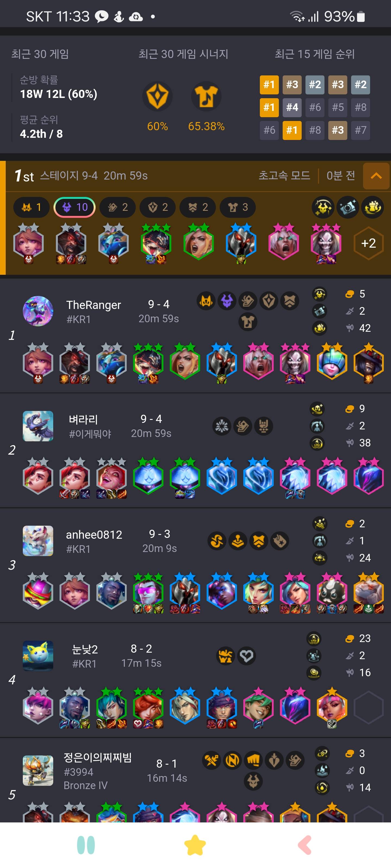Tap the 65.38% shirt synergy icon
Viewport: 391px width, 868px height.
point(206,97)
